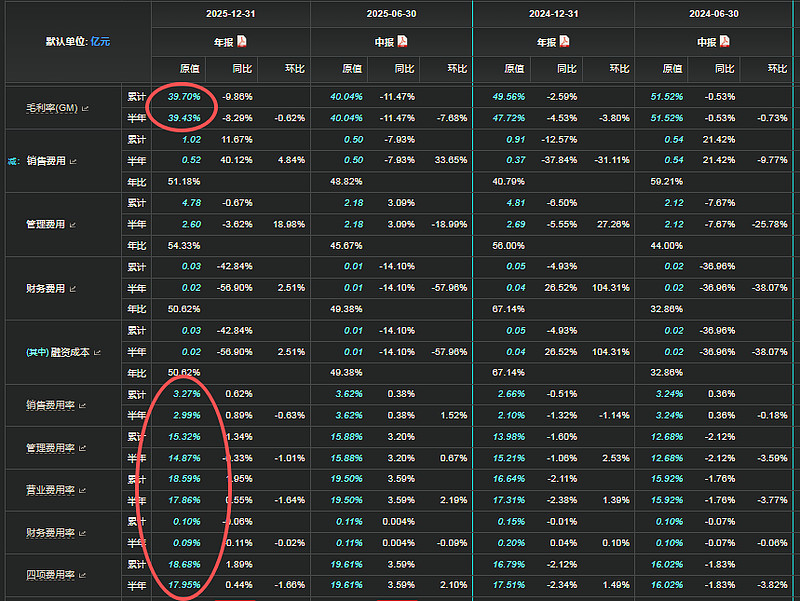Open the PDF for the 2025-06-30 interim report
This screenshot has height=601, width=800.
point(402,41)
